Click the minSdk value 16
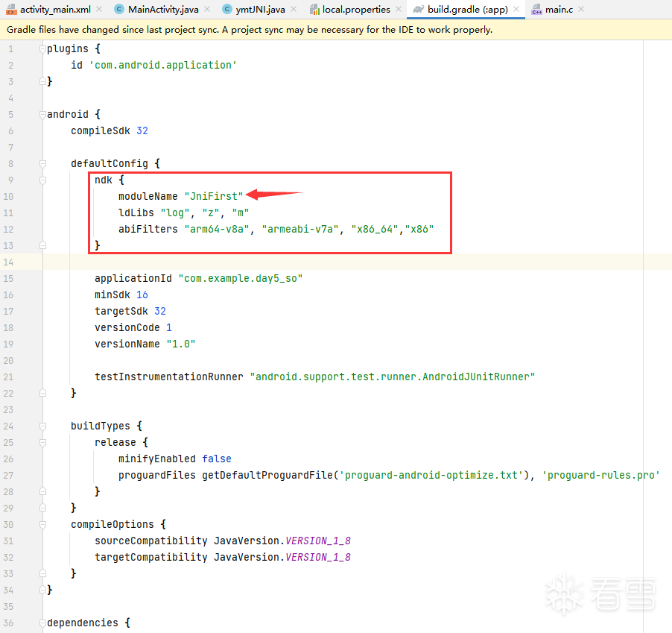 pos(142,295)
